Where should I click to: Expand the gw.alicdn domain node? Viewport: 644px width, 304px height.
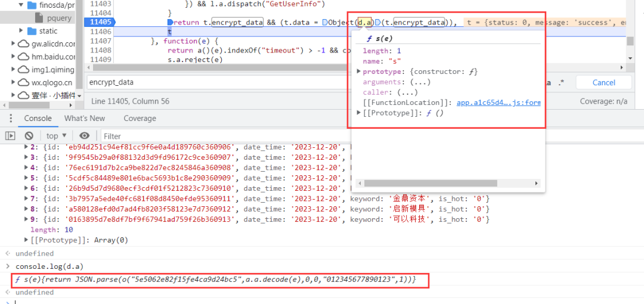pyautogui.click(x=13, y=44)
